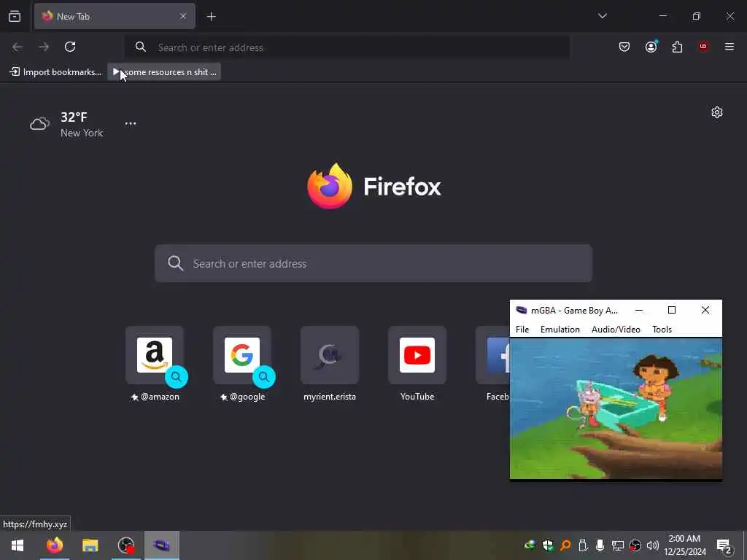The height and width of the screenshot is (560, 747).
Task: Minimize the mGBA window
Action: click(x=639, y=311)
